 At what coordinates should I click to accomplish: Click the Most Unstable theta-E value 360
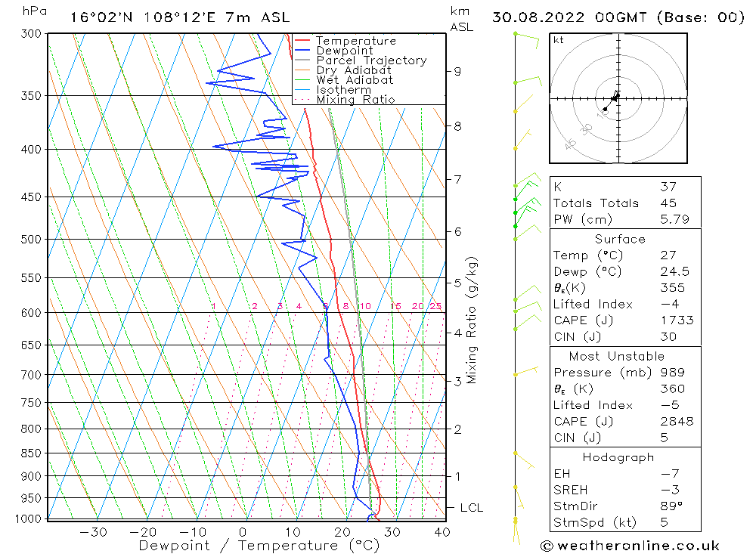(x=673, y=389)
